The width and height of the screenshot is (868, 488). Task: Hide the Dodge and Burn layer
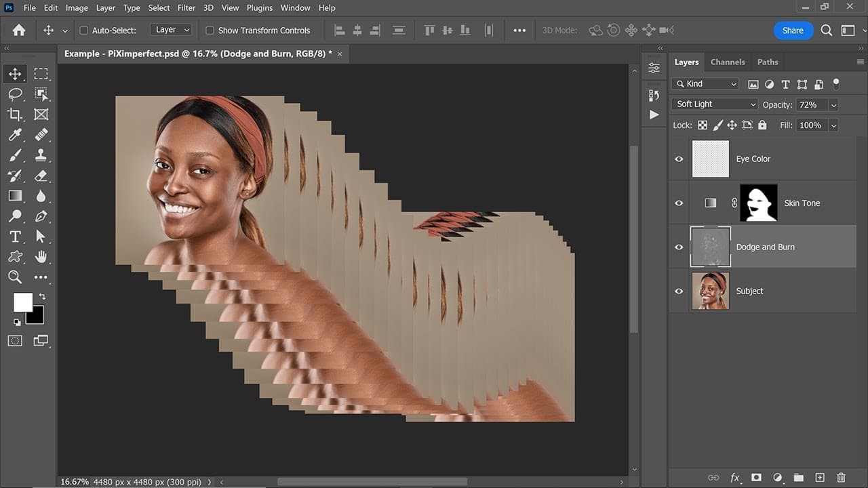click(x=679, y=247)
